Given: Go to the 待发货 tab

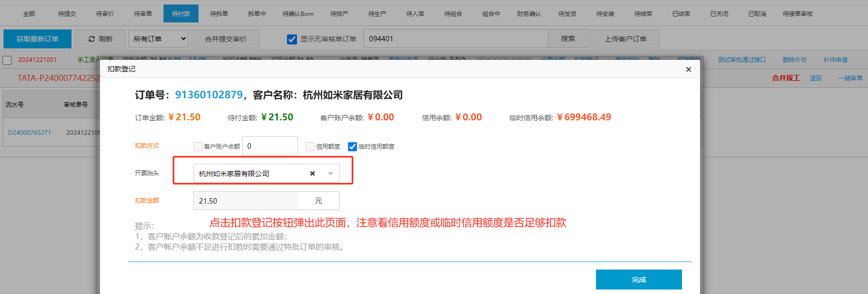Looking at the screenshot, I should [x=567, y=13].
